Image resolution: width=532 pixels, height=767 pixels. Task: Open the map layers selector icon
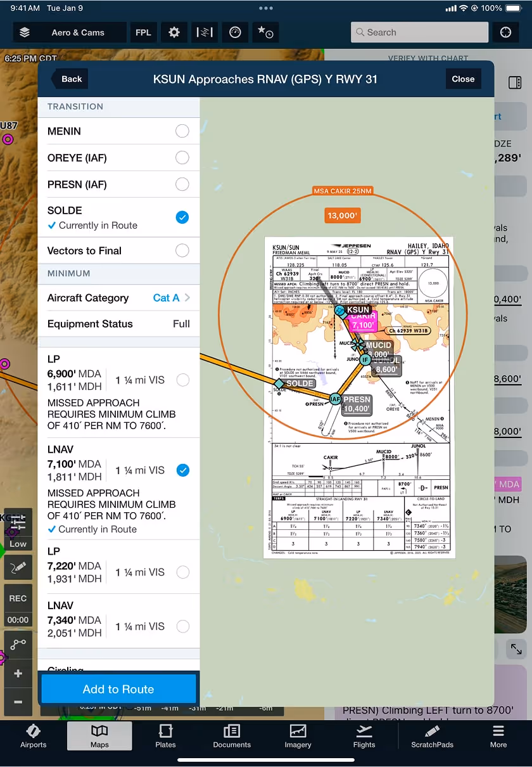pos(25,32)
